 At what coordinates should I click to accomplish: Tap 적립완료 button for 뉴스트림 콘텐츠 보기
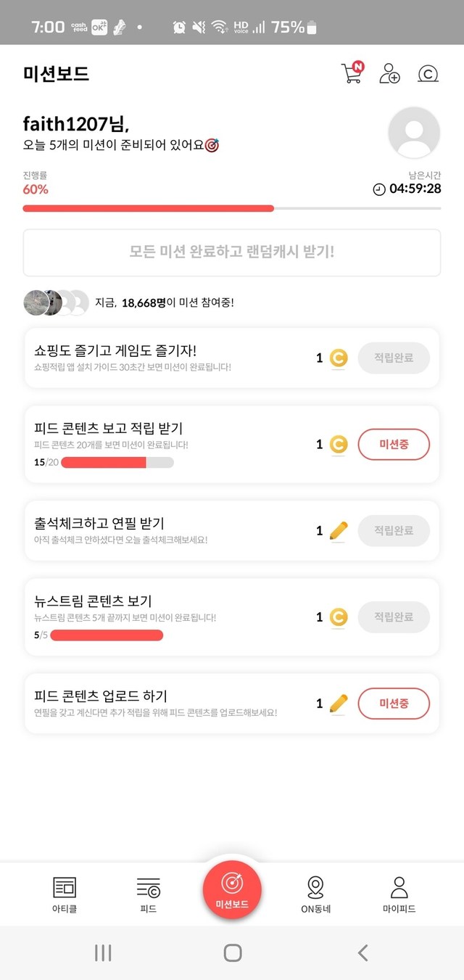(394, 617)
